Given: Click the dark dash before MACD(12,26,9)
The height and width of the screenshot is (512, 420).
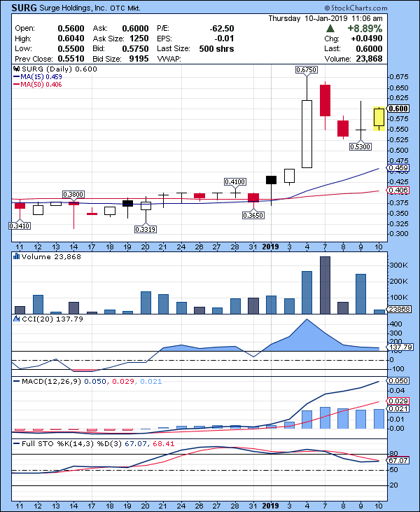Looking at the screenshot, I should pyautogui.click(x=16, y=381).
